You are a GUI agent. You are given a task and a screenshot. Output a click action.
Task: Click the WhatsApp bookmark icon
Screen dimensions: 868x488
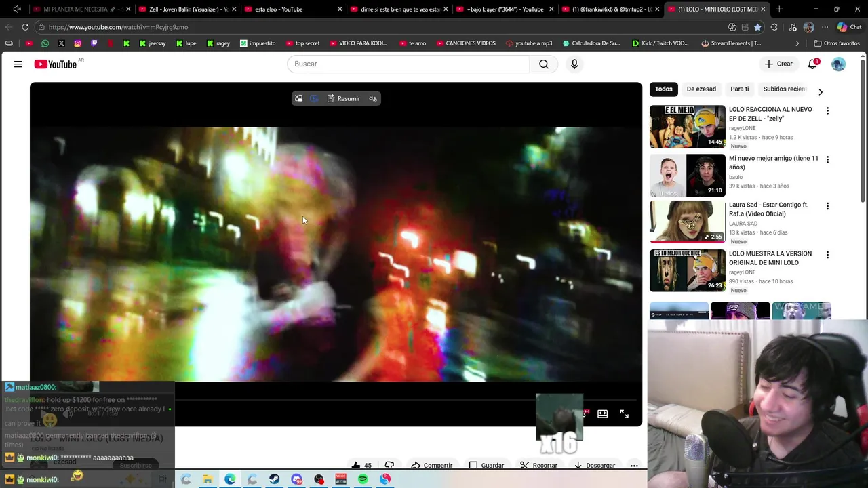pyautogui.click(x=45, y=43)
